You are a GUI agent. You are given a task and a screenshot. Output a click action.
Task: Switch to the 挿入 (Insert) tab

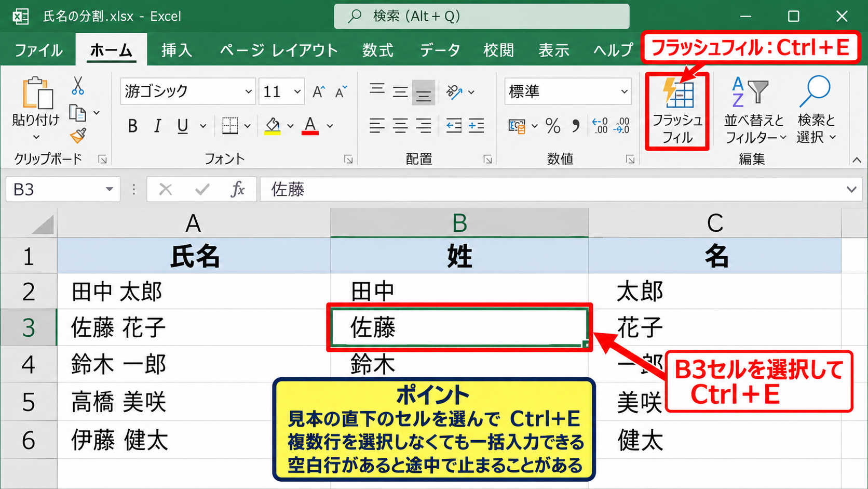(x=177, y=50)
